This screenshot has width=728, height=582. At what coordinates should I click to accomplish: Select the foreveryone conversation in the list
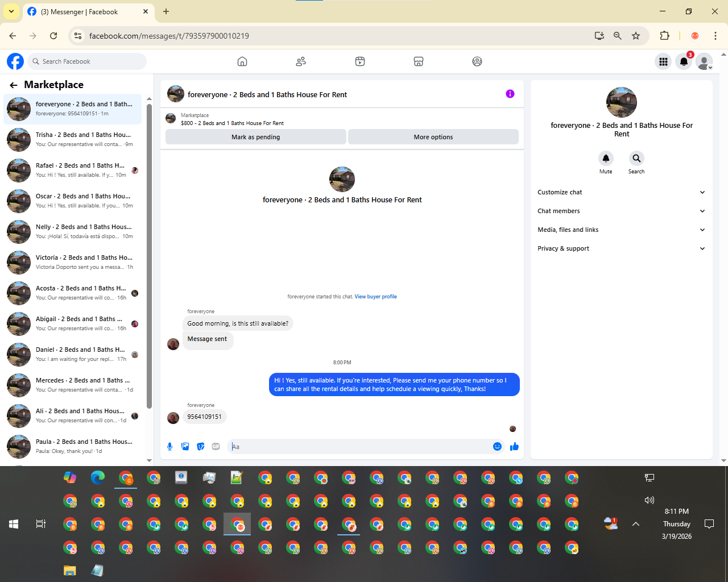pyautogui.click(x=73, y=109)
